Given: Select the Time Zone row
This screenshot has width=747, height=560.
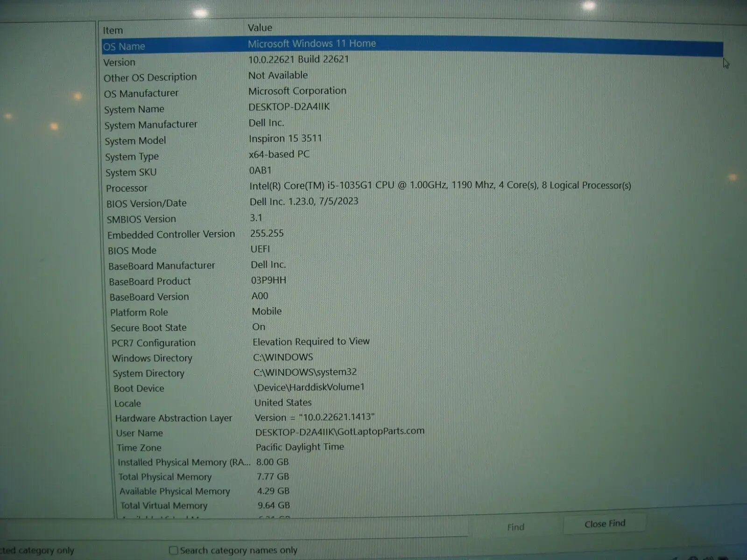Looking at the screenshot, I should (x=139, y=448).
